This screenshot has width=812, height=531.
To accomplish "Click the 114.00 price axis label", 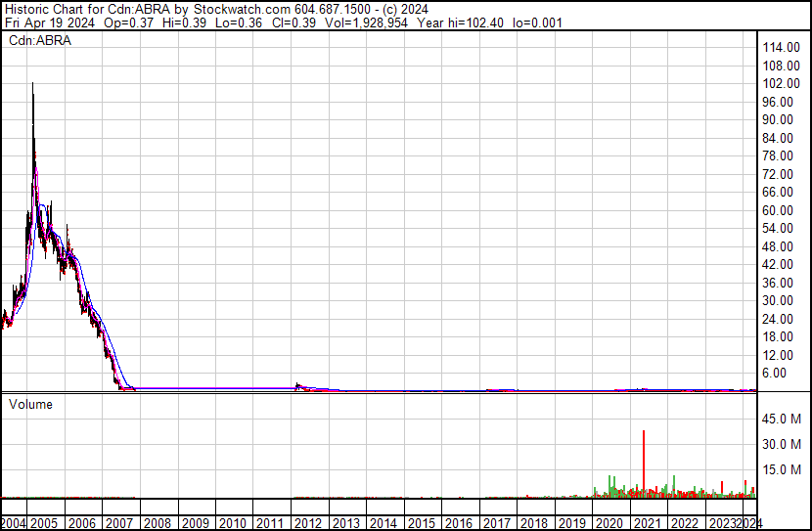I will tap(783, 48).
